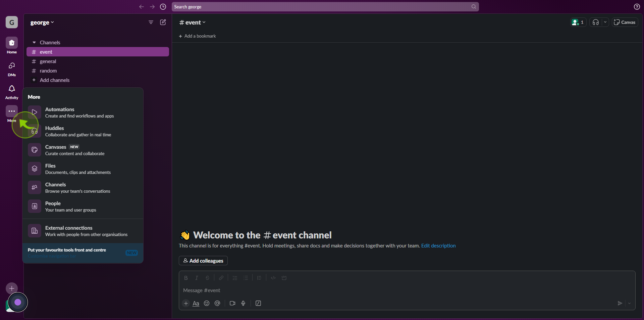
Task: Open Files in More menu
Action: click(83, 169)
